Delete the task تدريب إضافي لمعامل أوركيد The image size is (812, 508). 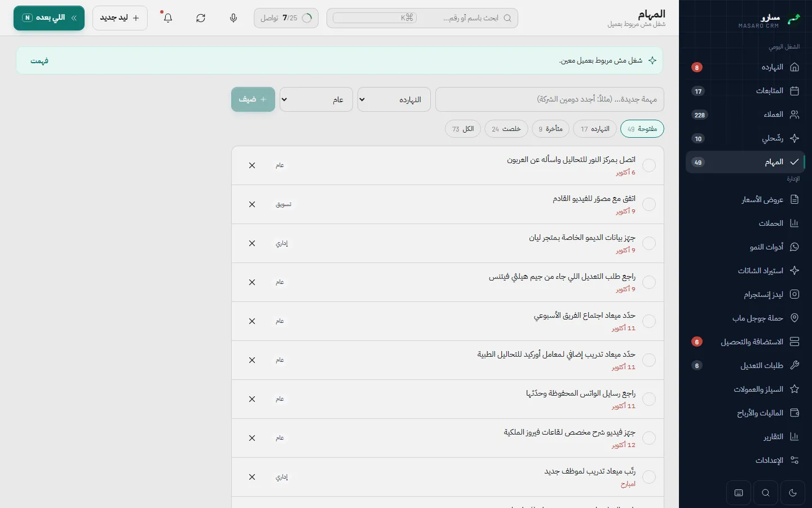[252, 360]
